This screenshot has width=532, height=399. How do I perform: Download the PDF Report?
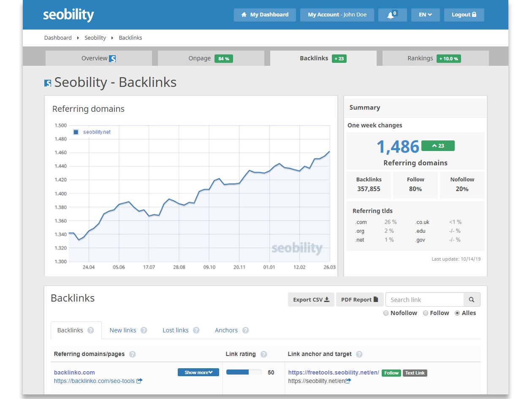click(x=360, y=299)
